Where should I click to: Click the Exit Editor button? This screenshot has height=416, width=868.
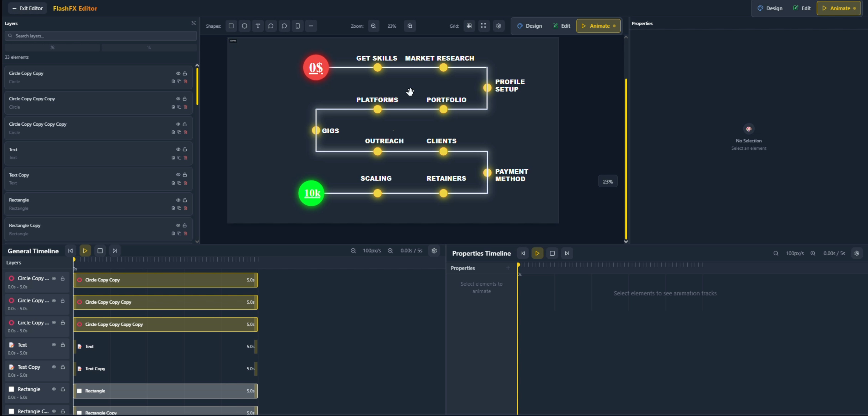coord(28,8)
